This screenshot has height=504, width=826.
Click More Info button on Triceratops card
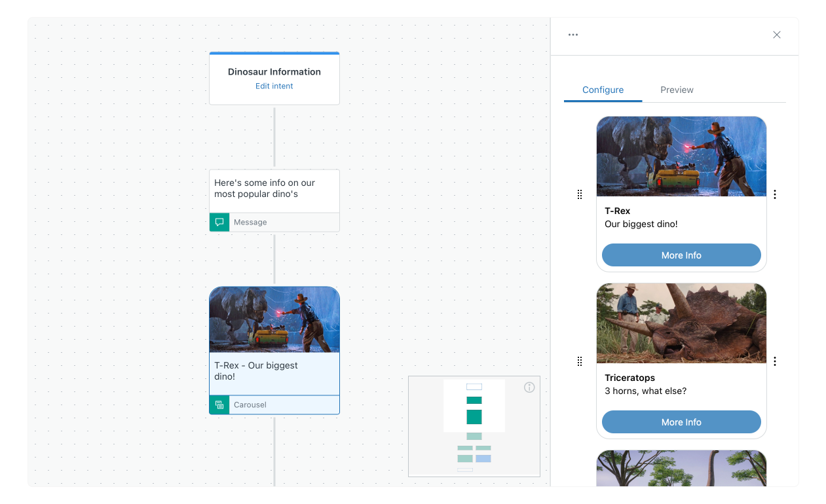[681, 422]
